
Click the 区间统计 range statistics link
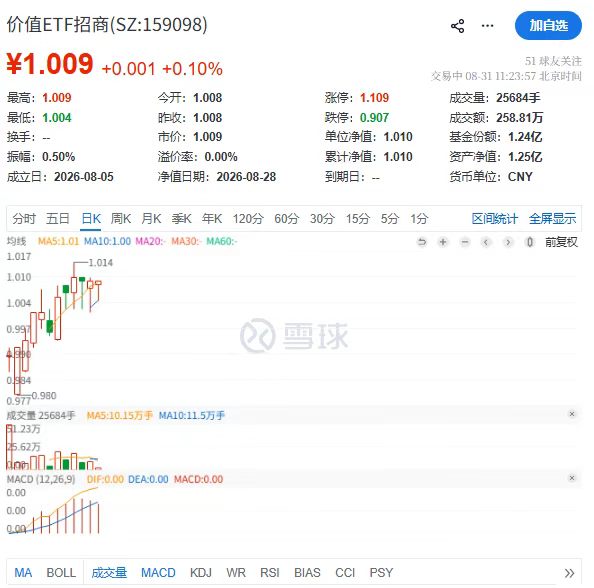point(494,219)
